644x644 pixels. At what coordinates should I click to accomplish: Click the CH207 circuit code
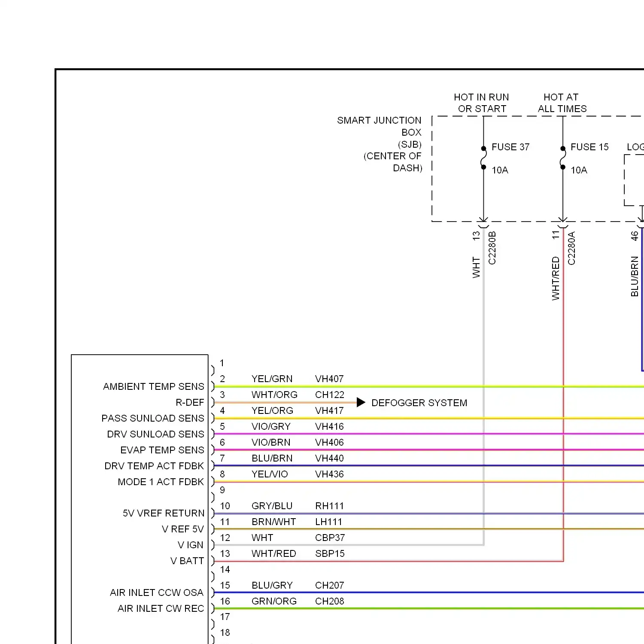[x=329, y=585]
